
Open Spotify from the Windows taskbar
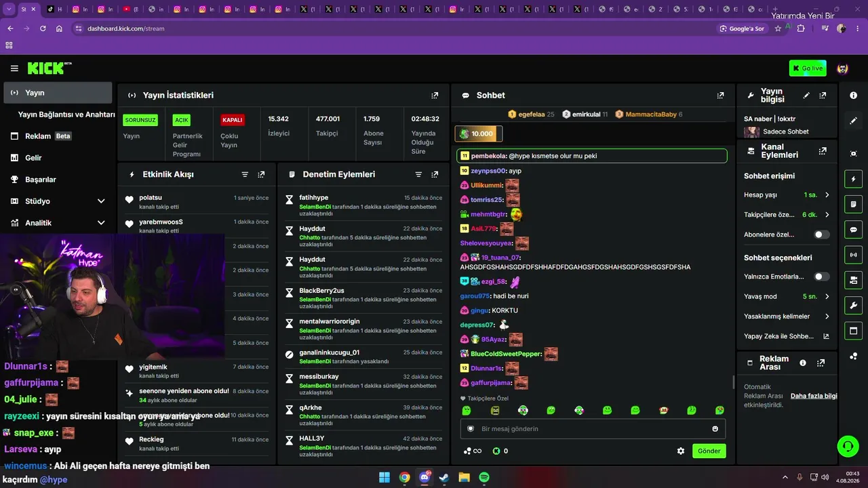point(484,477)
